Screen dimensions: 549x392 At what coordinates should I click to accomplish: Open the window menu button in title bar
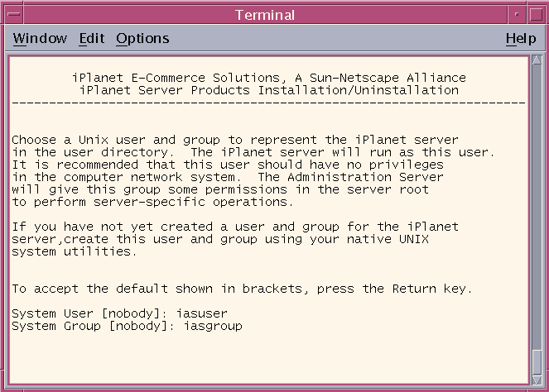click(14, 14)
